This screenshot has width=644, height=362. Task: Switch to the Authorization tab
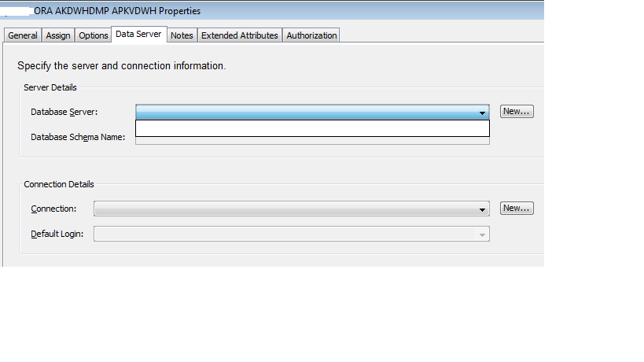pos(311,35)
